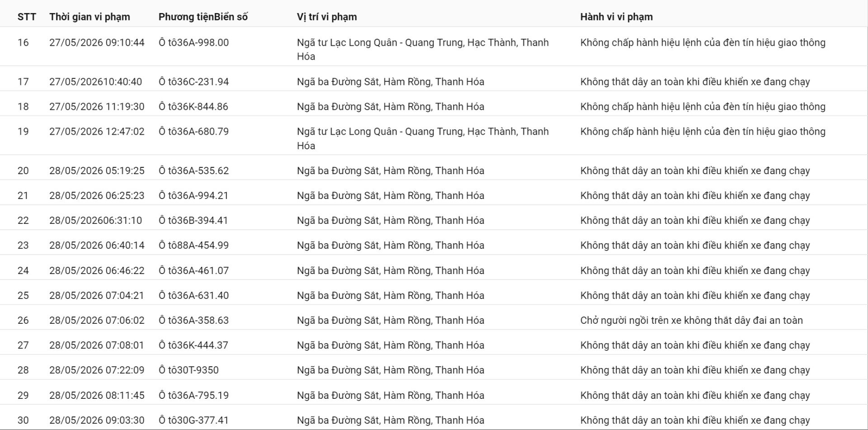Select plate 36B-394.41 cell
Image resolution: width=868 pixels, height=430 pixels.
193,221
